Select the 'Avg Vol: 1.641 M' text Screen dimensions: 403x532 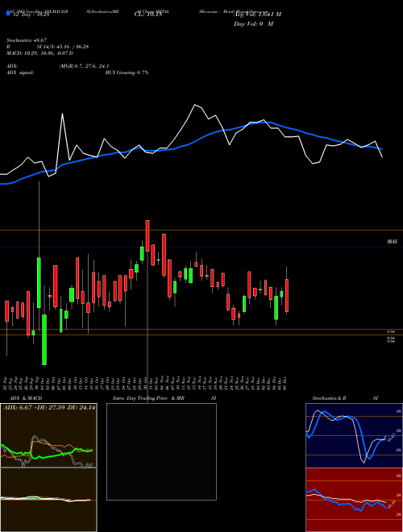tap(257, 15)
